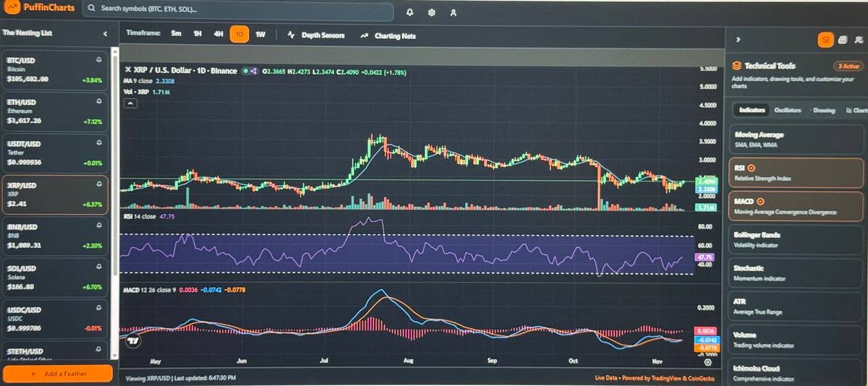Viewport: 868px width, 386px height.
Task: Open the people icon in the right panel
Action: [x=858, y=40]
